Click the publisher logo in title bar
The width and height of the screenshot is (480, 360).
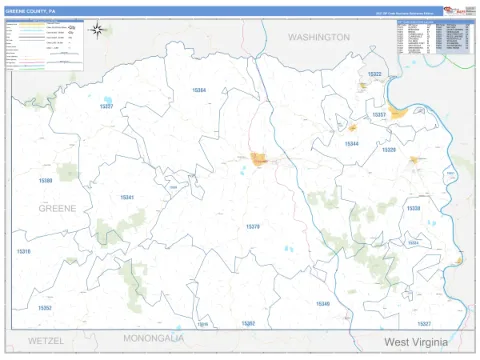pos(459,11)
